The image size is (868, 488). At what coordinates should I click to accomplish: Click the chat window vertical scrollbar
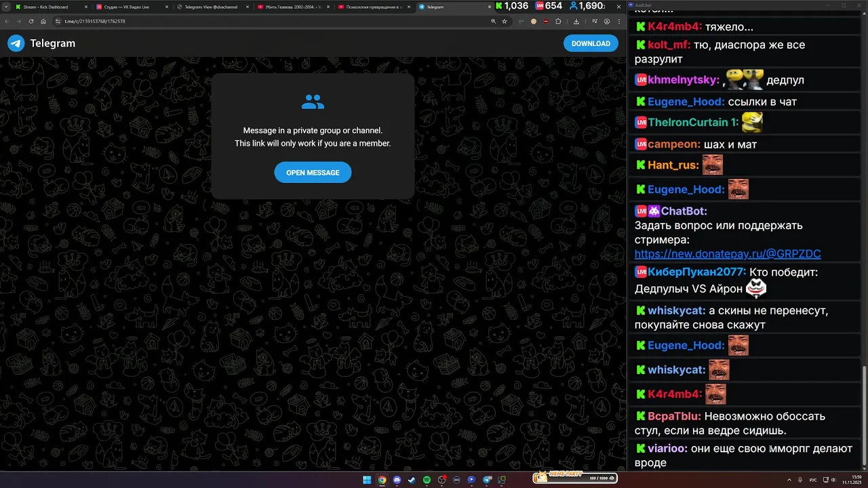pyautogui.click(x=864, y=417)
